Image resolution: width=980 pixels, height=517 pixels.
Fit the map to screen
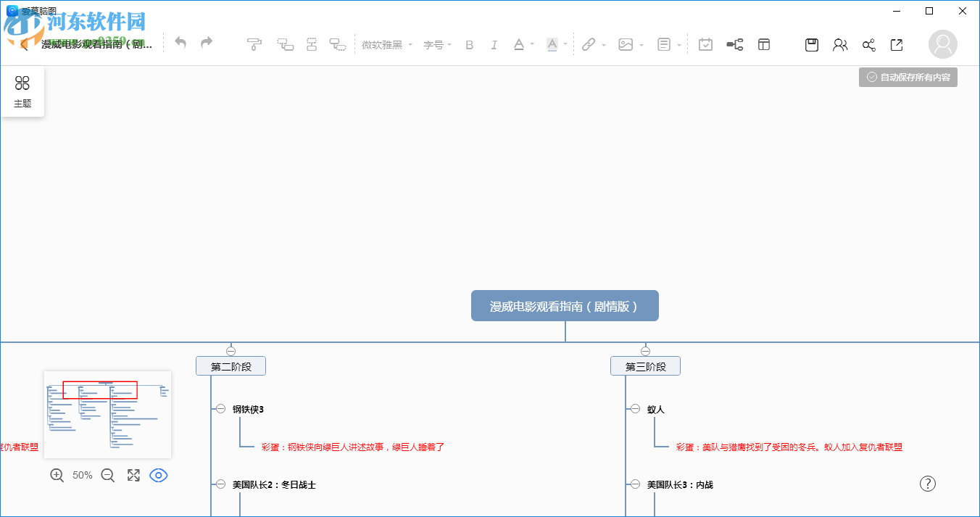133,475
